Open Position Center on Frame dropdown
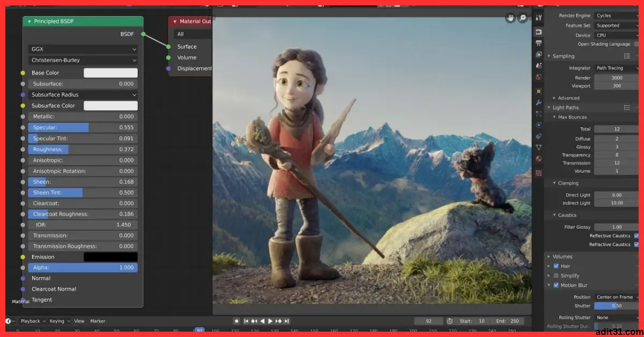 (616, 297)
